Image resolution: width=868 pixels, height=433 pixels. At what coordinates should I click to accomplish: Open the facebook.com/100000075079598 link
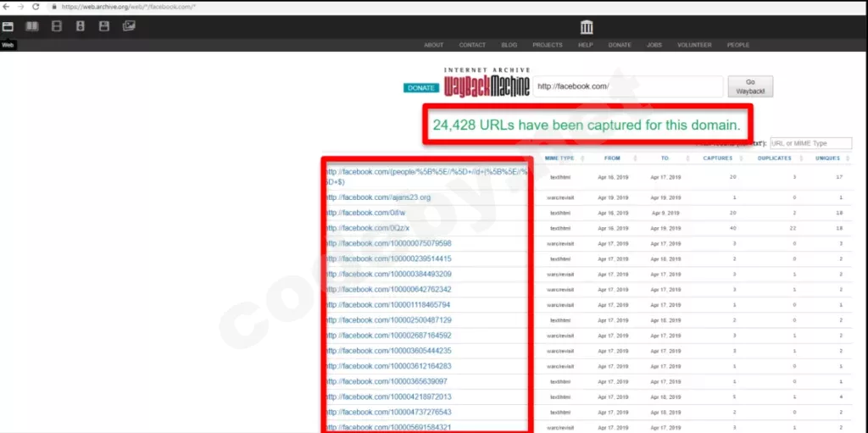tap(388, 244)
